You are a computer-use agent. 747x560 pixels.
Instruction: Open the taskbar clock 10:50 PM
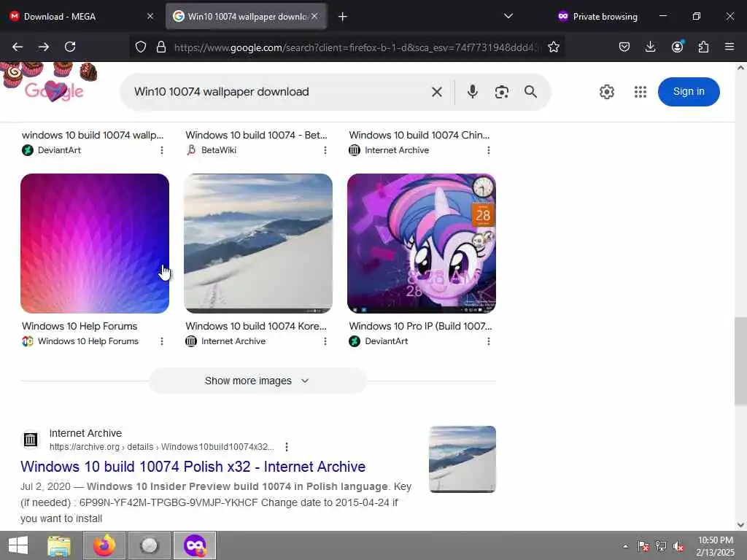coord(716,546)
